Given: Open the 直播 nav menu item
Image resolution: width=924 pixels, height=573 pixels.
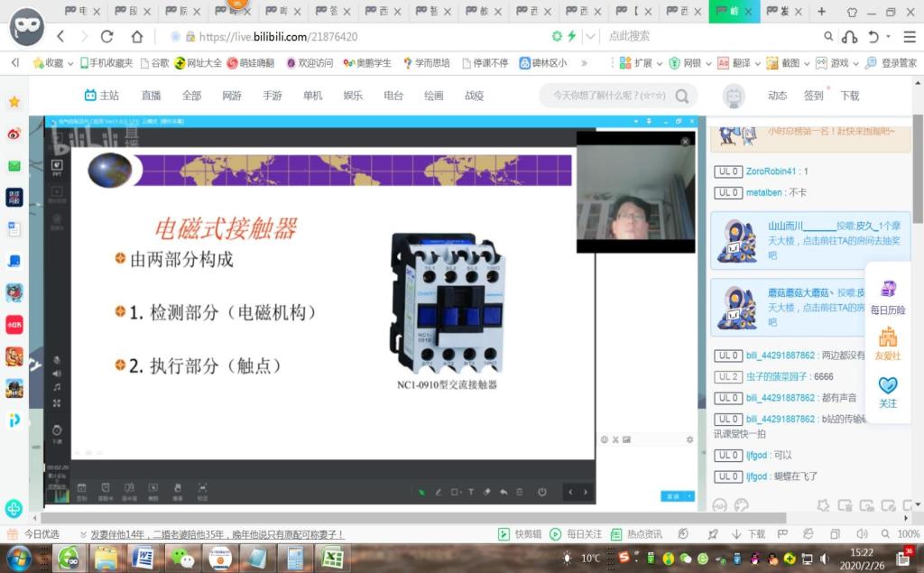Looking at the screenshot, I should click(x=151, y=96).
